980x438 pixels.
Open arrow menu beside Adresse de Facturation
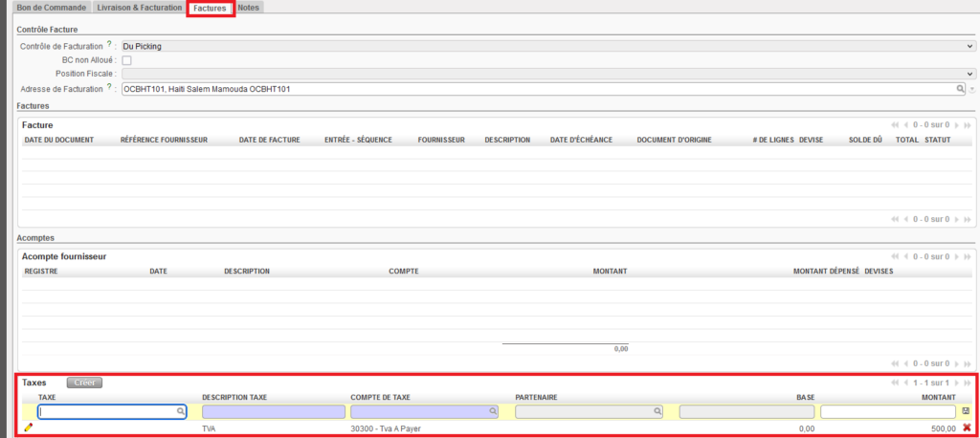pyautogui.click(x=970, y=89)
